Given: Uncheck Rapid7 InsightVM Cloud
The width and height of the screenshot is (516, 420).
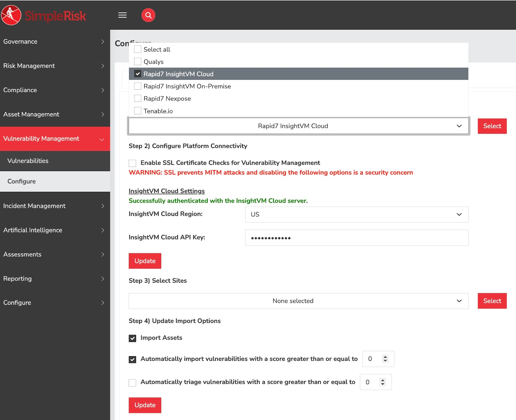Looking at the screenshot, I should (x=138, y=73).
